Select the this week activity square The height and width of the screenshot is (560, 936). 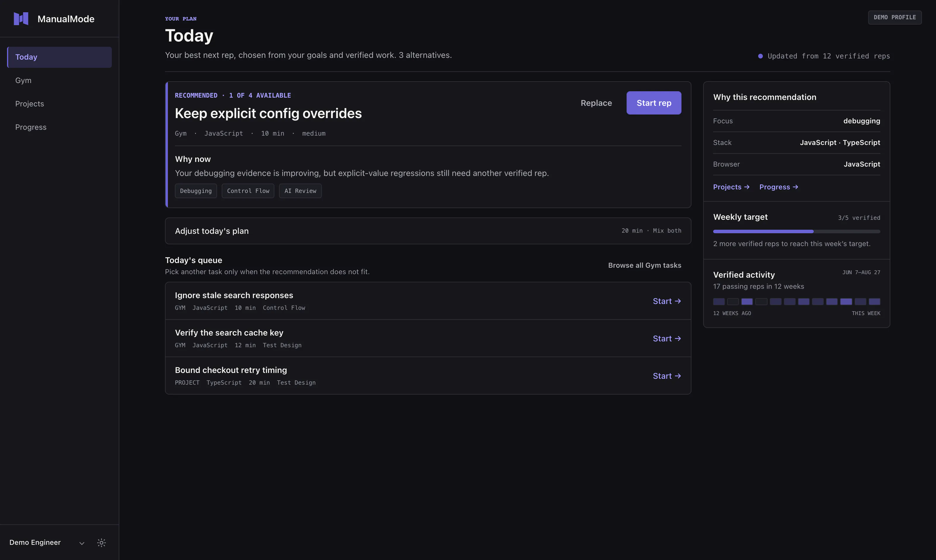[874, 302]
